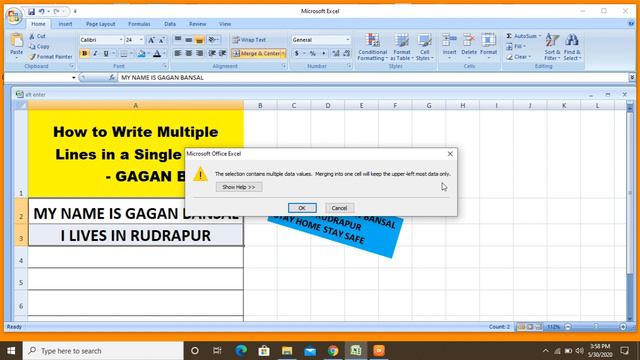The width and height of the screenshot is (640, 360).
Task: Undo with the Quick Access toolbar arrow
Action: 41,11
